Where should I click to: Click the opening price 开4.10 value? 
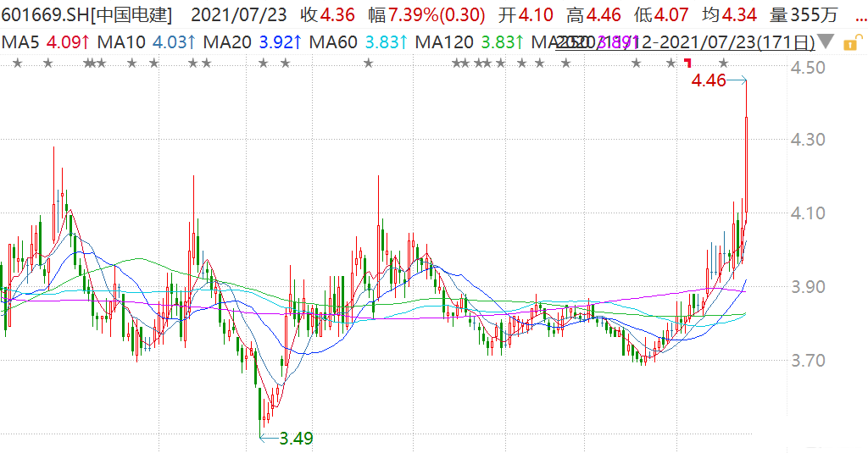[x=526, y=15]
